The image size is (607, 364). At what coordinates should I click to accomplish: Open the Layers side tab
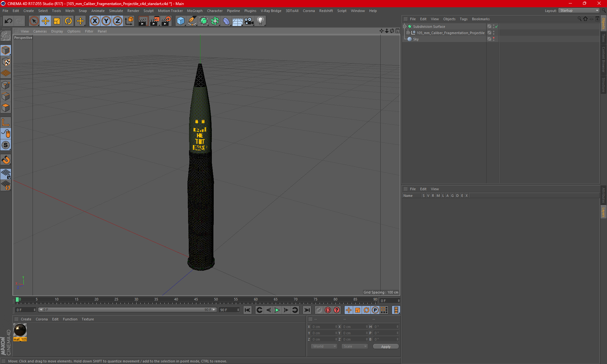[603, 212]
